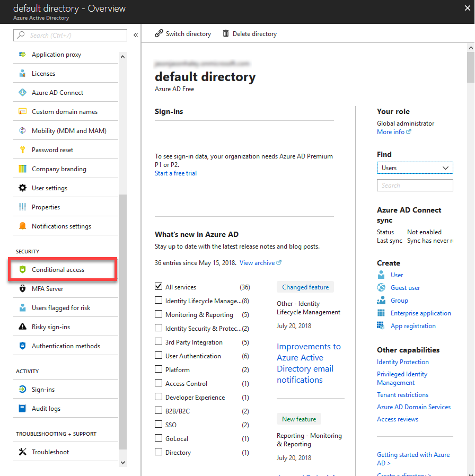Click main pane scroll up arrow
475x476 pixels.
coord(471,48)
